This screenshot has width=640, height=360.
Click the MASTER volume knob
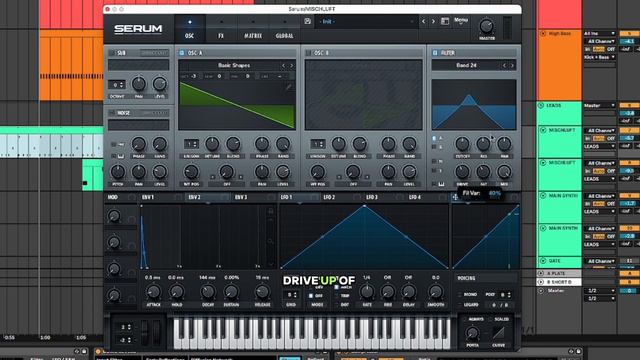click(x=487, y=26)
